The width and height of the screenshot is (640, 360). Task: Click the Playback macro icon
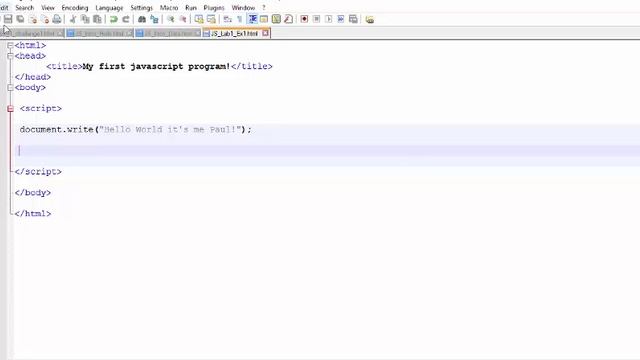329,19
